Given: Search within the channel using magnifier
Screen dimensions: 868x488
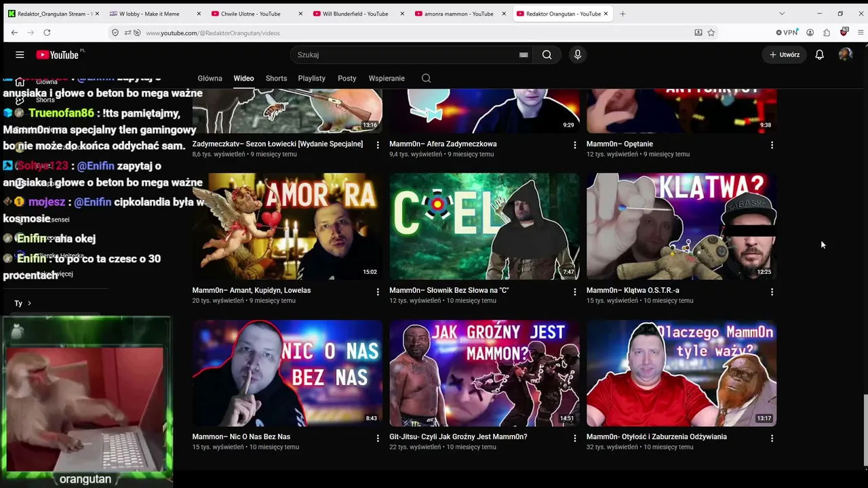Looking at the screenshot, I should click(x=426, y=78).
